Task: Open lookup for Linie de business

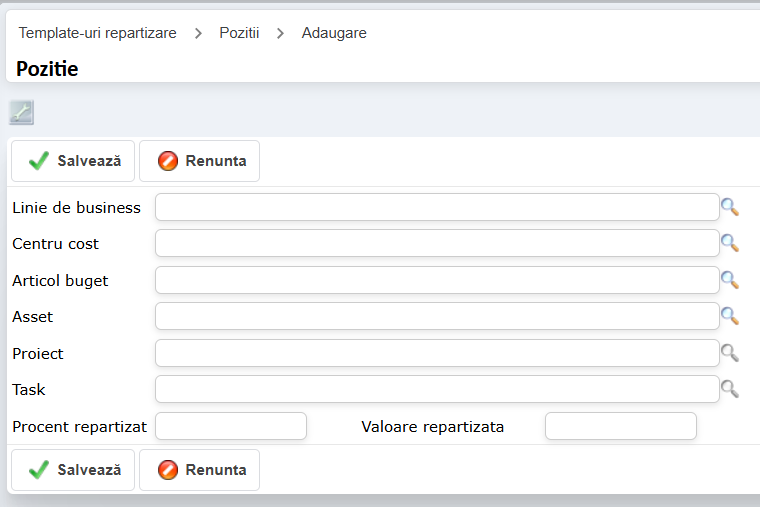Action: pyautogui.click(x=730, y=207)
